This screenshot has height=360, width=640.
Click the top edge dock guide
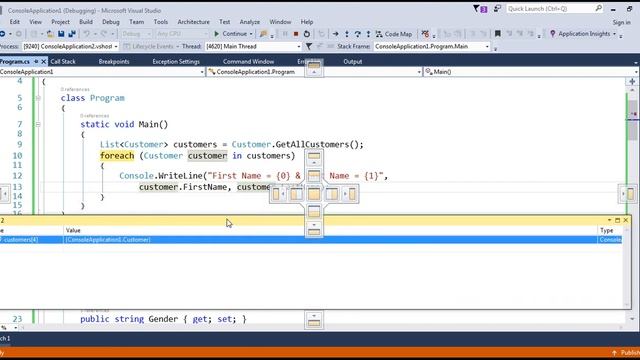(x=314, y=68)
